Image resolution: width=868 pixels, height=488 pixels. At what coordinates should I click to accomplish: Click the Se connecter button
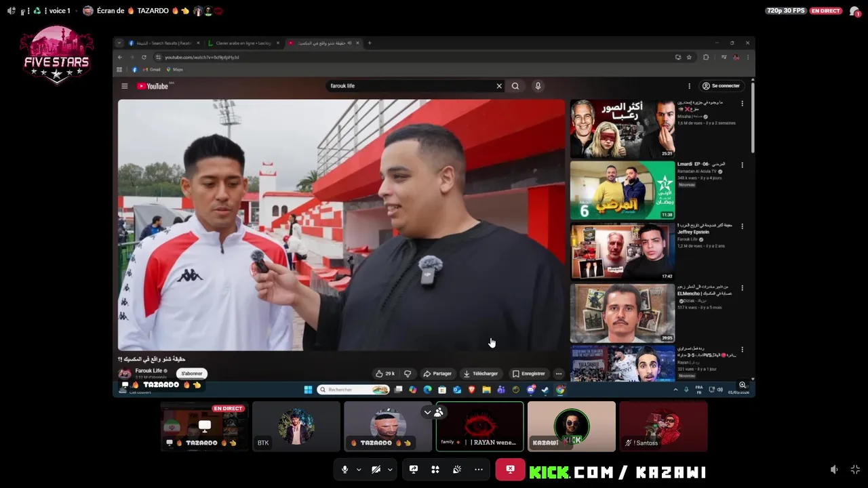pos(721,86)
